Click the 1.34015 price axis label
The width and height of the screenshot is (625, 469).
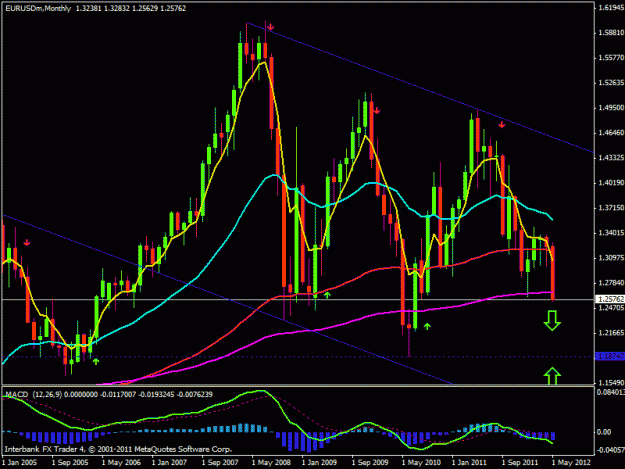tap(611, 233)
